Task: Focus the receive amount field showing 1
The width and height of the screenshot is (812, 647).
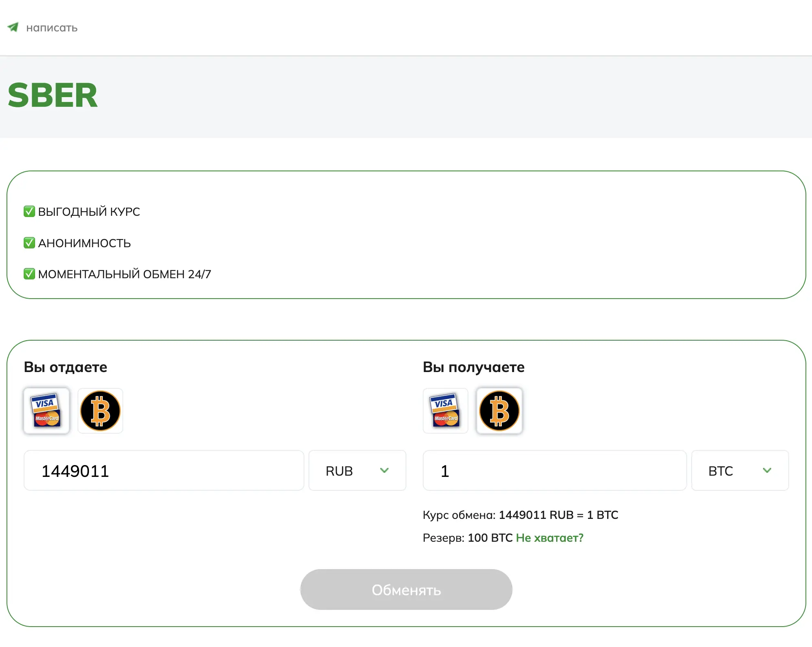Action: point(555,470)
